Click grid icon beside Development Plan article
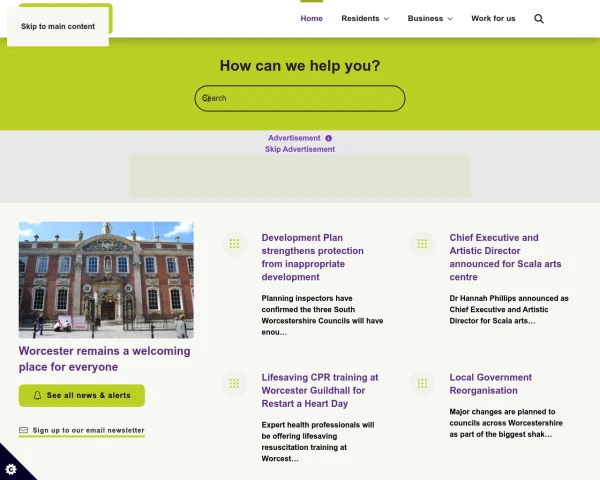The width and height of the screenshot is (600, 480). pyautogui.click(x=234, y=243)
